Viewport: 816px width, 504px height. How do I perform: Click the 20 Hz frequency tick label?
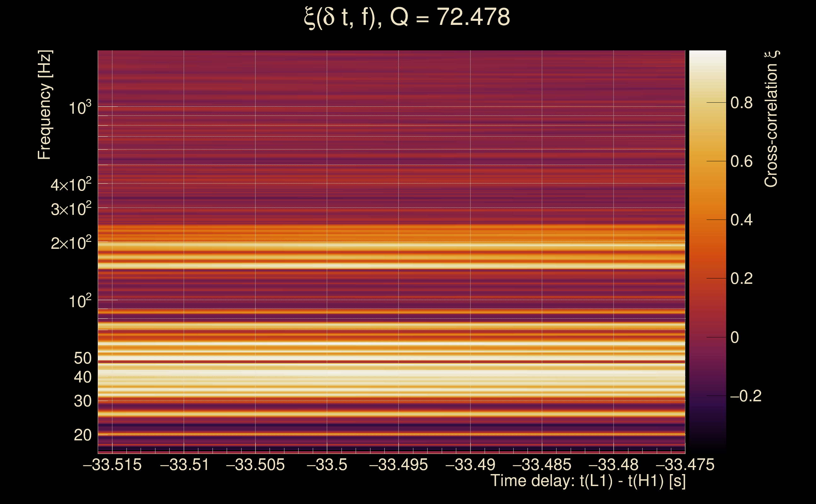tap(82, 435)
